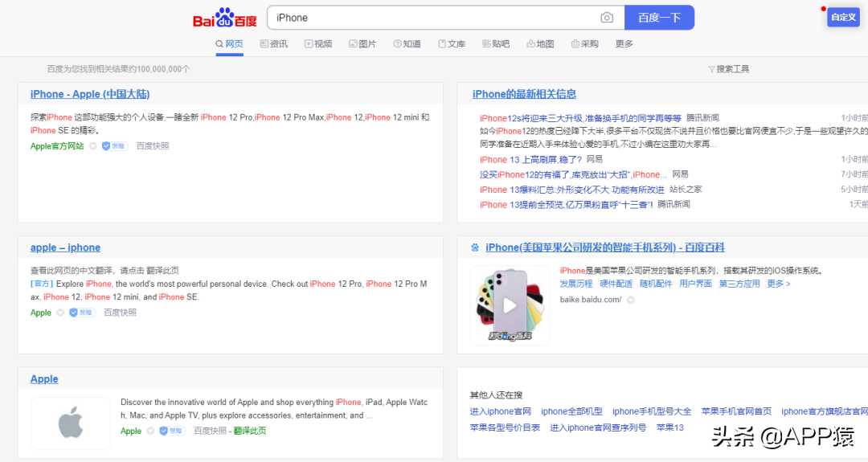Open the Apple result title
Viewport: 868px width, 462px height.
[44, 379]
